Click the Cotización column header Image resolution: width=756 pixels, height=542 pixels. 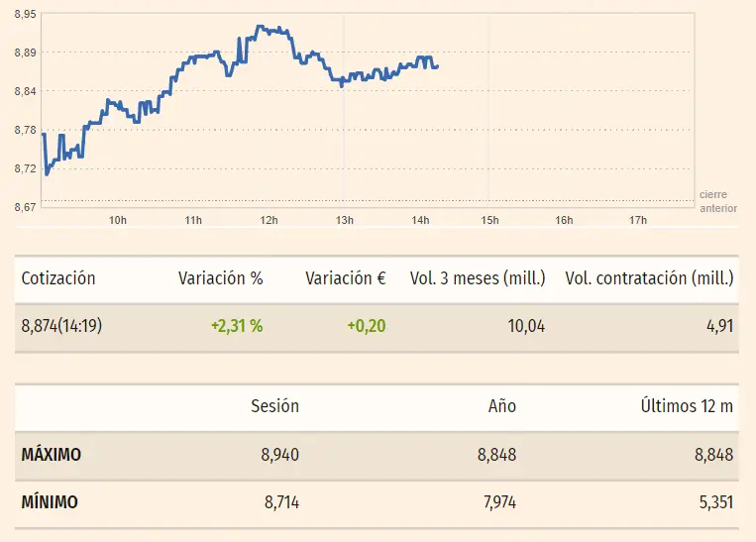58,278
